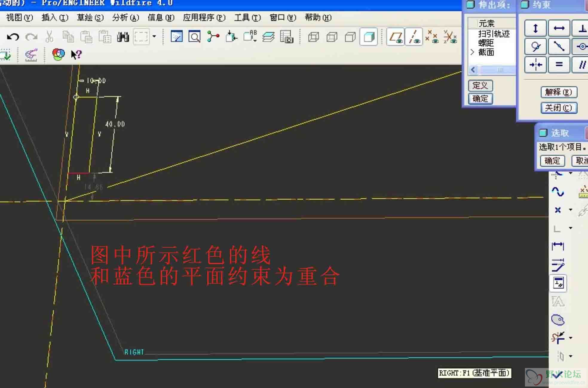The height and width of the screenshot is (388, 588).
Task: Toggle datum points display
Action: tap(432, 37)
